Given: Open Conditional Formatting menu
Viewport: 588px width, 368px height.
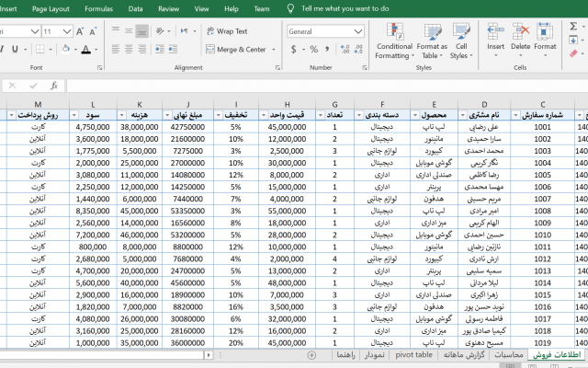Looking at the screenshot, I should [x=394, y=40].
